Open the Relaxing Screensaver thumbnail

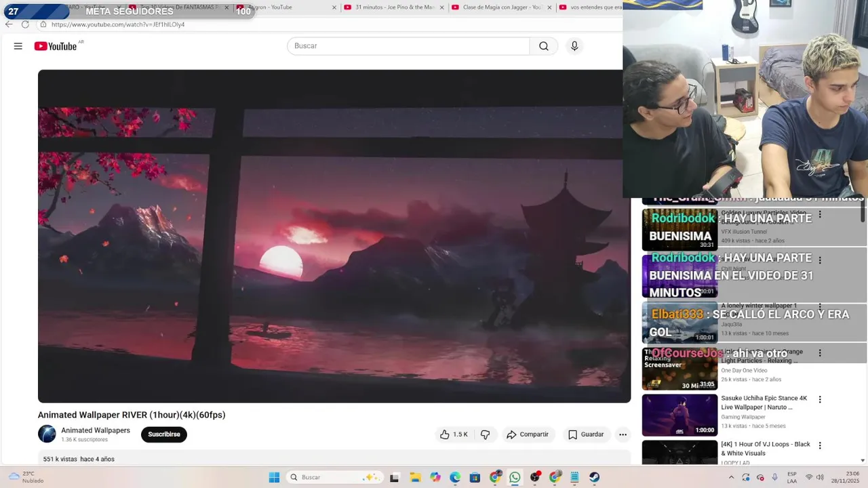679,369
